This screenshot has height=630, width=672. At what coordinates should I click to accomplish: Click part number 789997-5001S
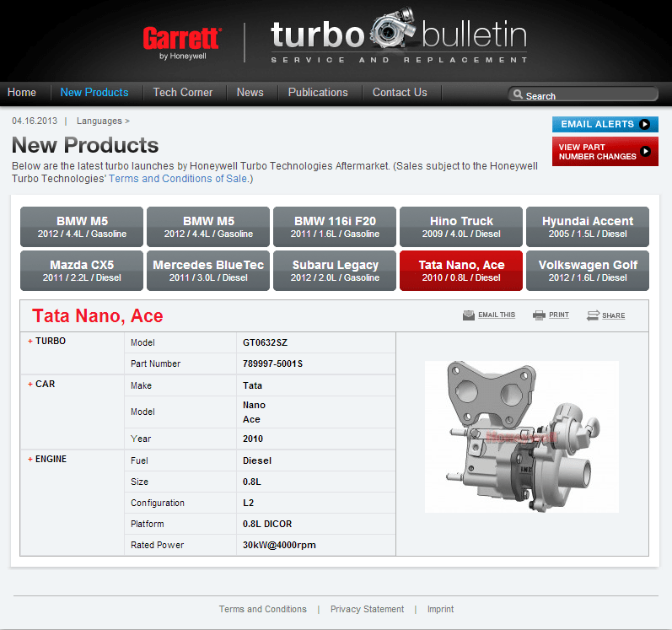pos(272,363)
